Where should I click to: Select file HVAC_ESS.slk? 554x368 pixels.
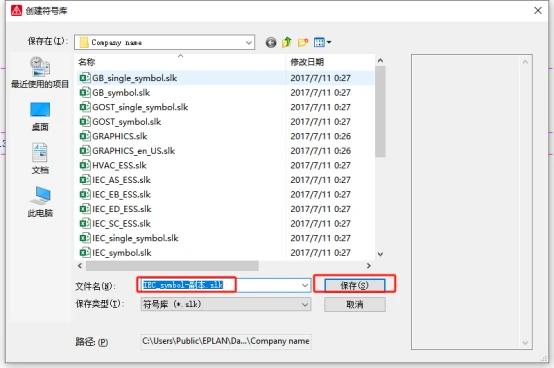click(x=119, y=165)
